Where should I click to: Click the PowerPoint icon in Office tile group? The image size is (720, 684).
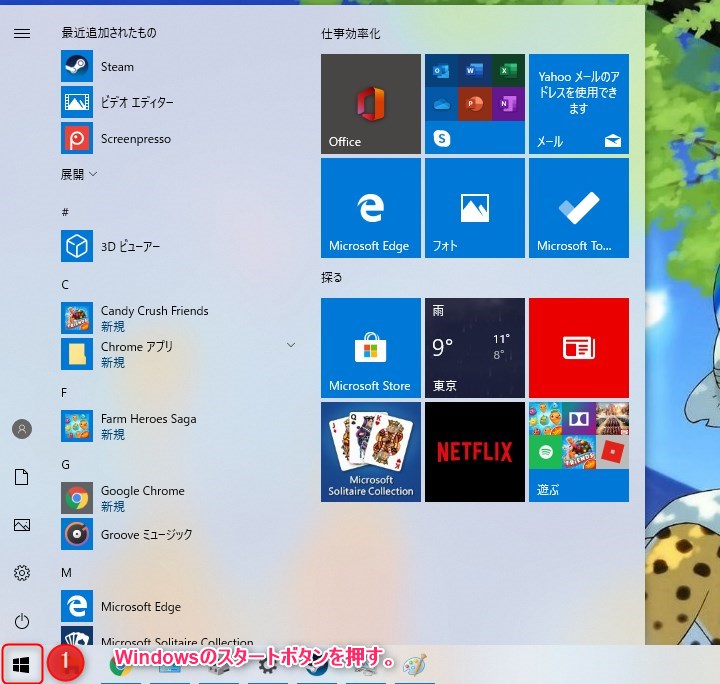coord(475,104)
